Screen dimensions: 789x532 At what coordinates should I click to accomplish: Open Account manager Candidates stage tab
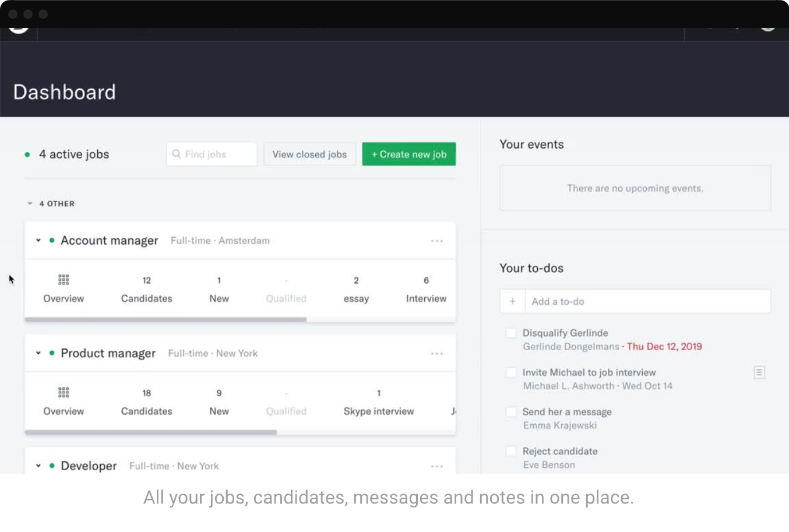tap(146, 290)
